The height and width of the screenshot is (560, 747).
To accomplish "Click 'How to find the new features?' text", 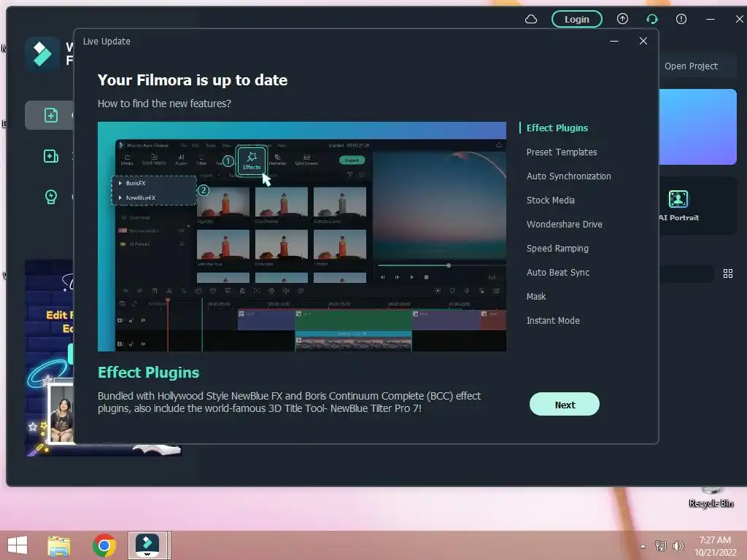I will [x=164, y=104].
